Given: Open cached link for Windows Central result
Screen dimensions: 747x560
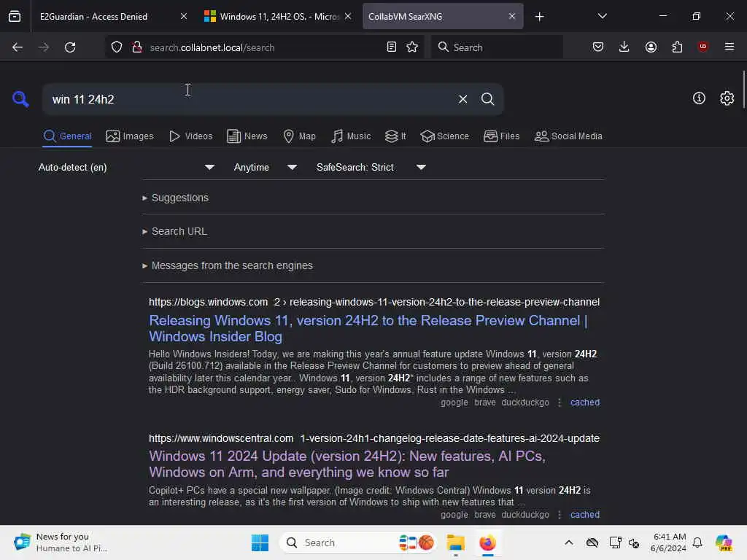Looking at the screenshot, I should [585, 515].
